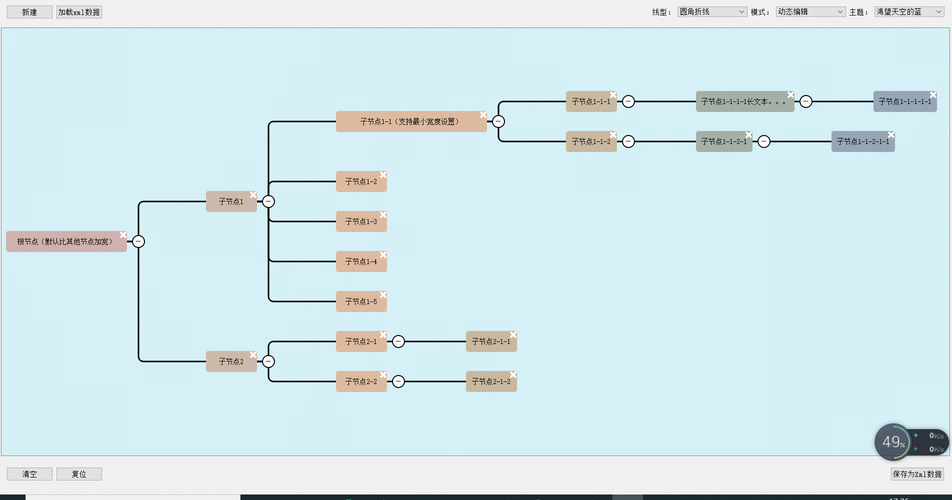Remove 子节点2-1-1 with its close icon

[513, 335]
